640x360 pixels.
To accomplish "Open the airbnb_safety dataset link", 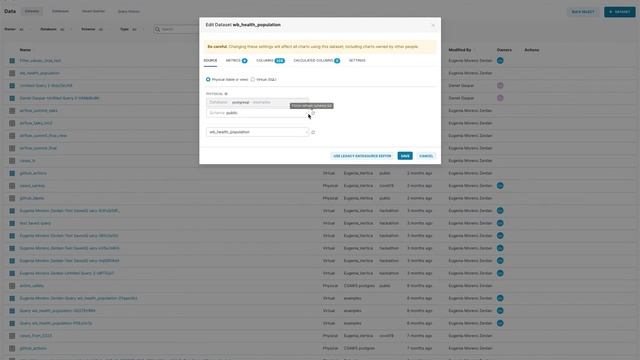I will [x=32, y=286].
